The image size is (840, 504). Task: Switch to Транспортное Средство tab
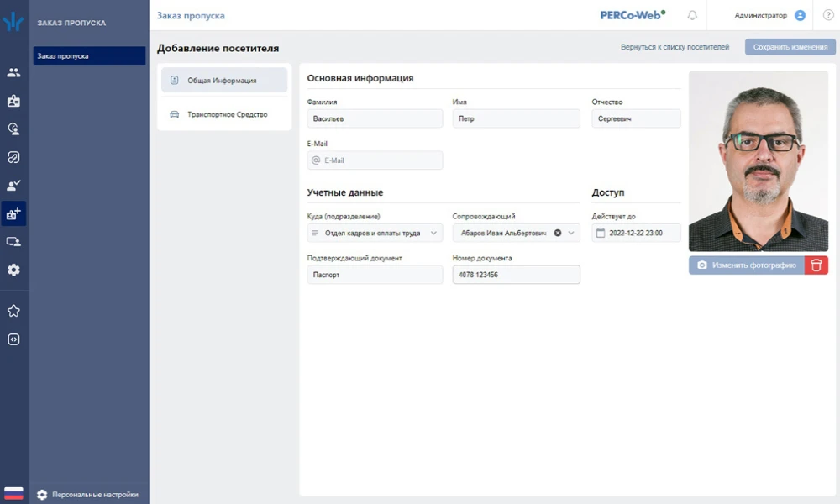227,114
